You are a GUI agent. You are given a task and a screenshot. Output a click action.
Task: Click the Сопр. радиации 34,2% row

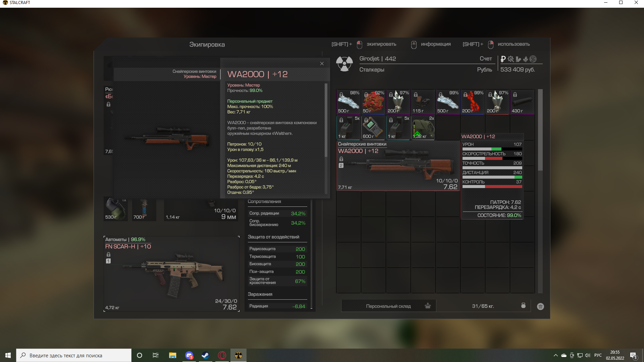[x=277, y=214]
